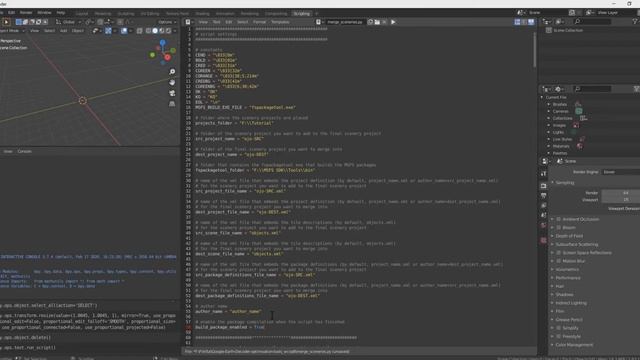The height and width of the screenshot is (360, 640).
Task: Open the text editor type selector icon
Action: point(188,22)
